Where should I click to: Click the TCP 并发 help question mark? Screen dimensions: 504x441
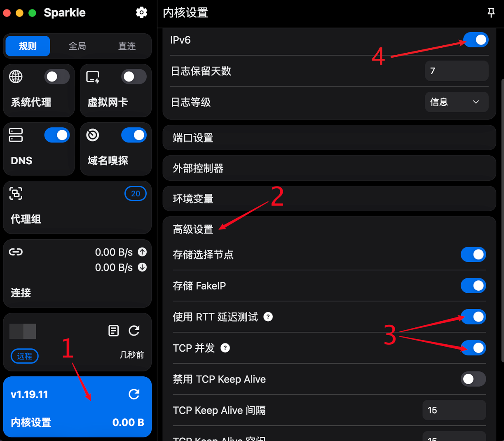225,348
